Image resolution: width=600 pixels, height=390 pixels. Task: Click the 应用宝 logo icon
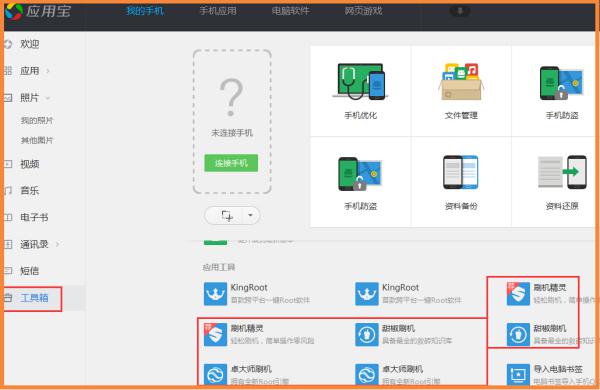pyautogui.click(x=13, y=11)
